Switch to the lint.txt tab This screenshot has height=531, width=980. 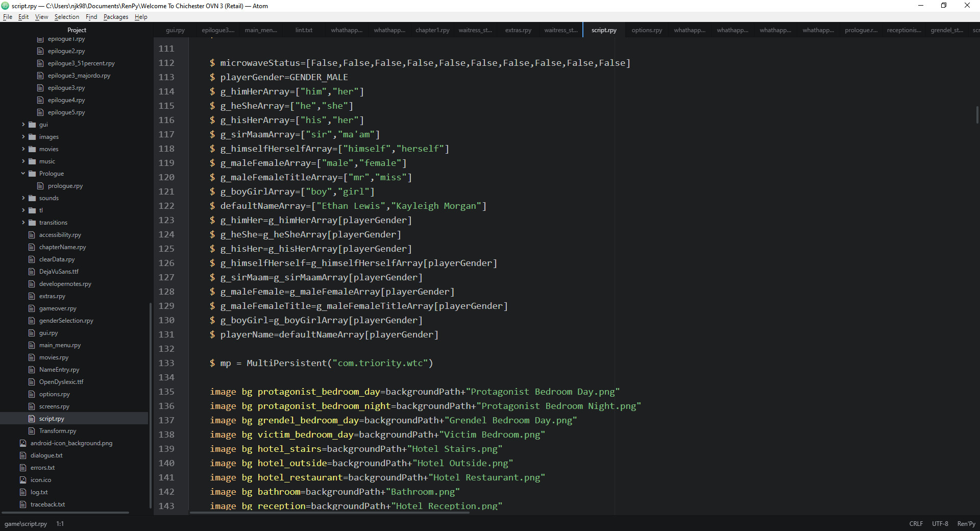tap(304, 30)
